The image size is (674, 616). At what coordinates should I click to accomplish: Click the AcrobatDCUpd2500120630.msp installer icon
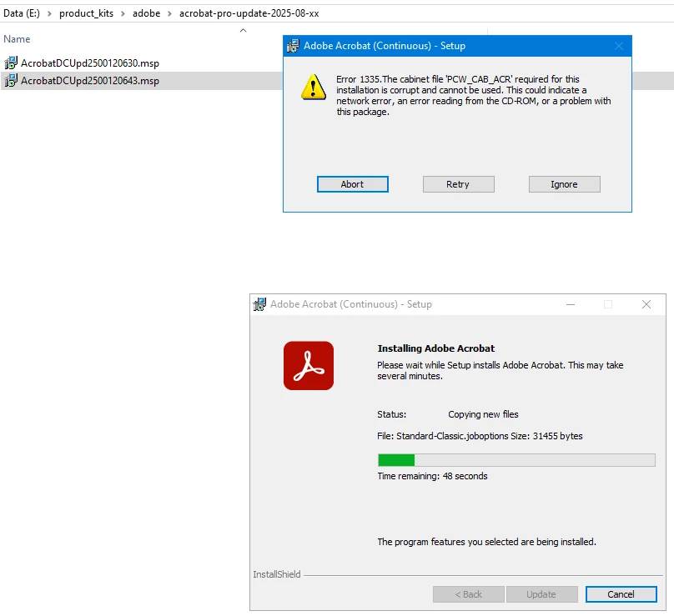(11, 63)
